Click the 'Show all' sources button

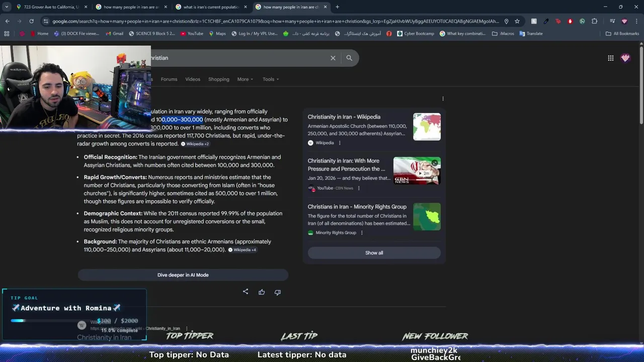click(x=374, y=253)
